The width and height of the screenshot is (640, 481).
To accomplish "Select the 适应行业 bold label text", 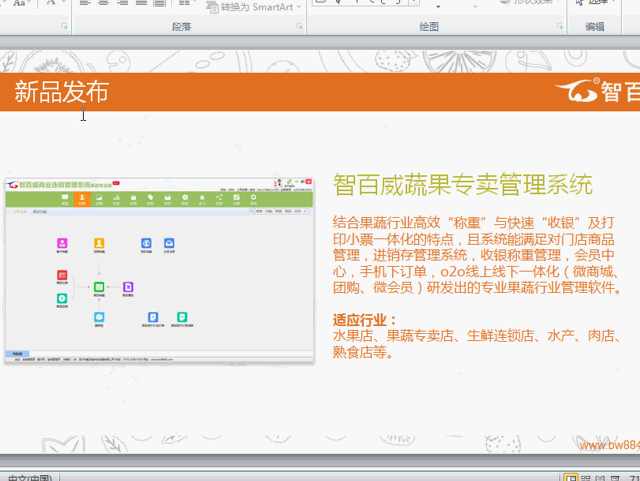I will [x=358, y=320].
